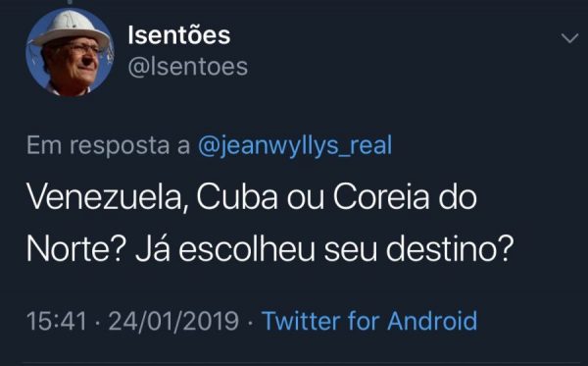This screenshot has width=588, height=366.
Task: Click the words "Coreia do" in tweet
Action: pos(405,197)
